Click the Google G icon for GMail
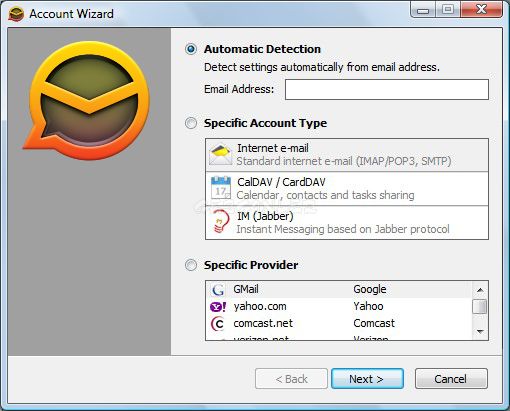 218,290
